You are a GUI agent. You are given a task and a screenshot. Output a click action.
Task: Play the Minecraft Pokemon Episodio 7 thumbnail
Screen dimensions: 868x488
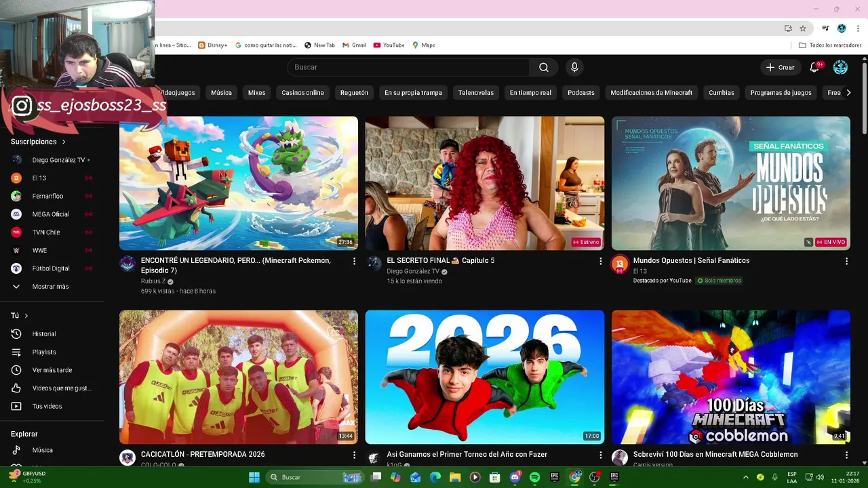(x=239, y=183)
